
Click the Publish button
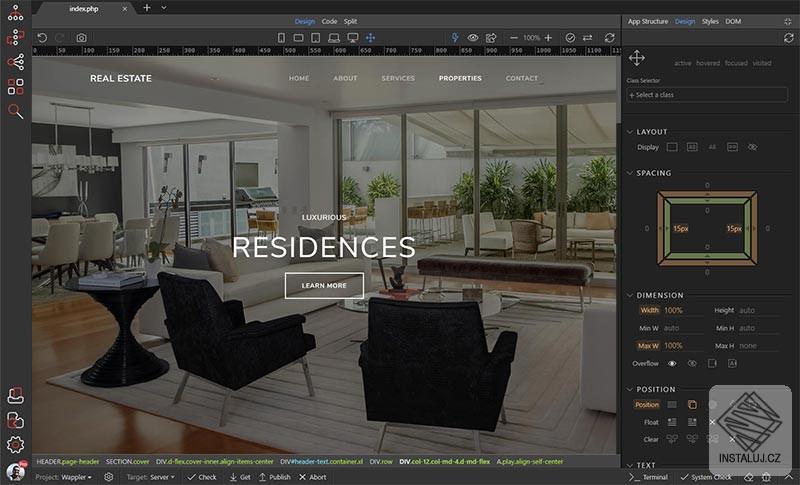pyautogui.click(x=274, y=477)
